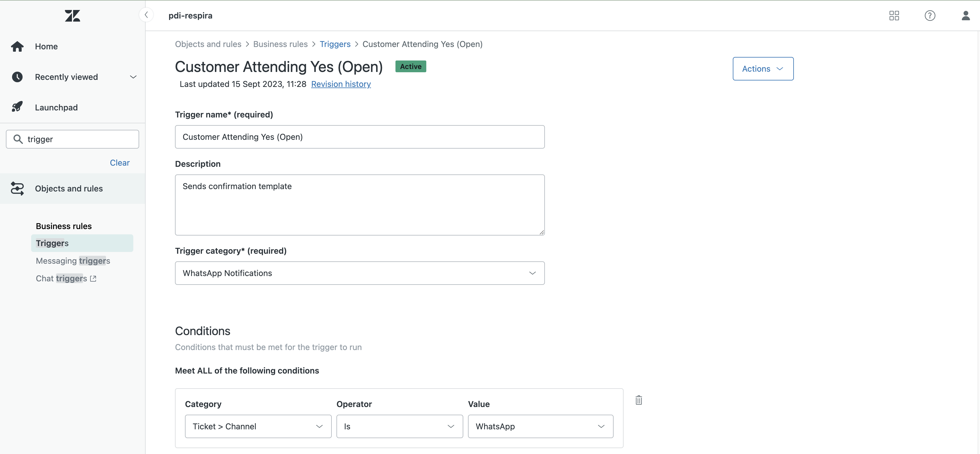
Task: Click the Zendesk logo in the sidebar
Action: point(72,16)
